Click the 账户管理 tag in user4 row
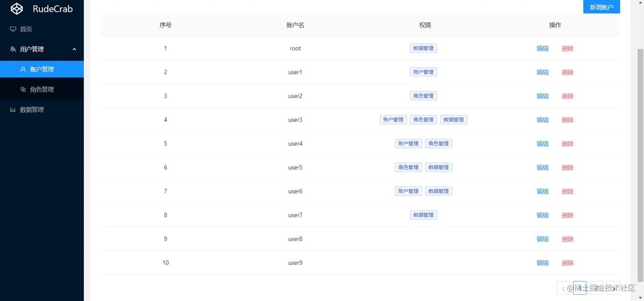Image resolution: width=644 pixels, height=301 pixels. 408,144
